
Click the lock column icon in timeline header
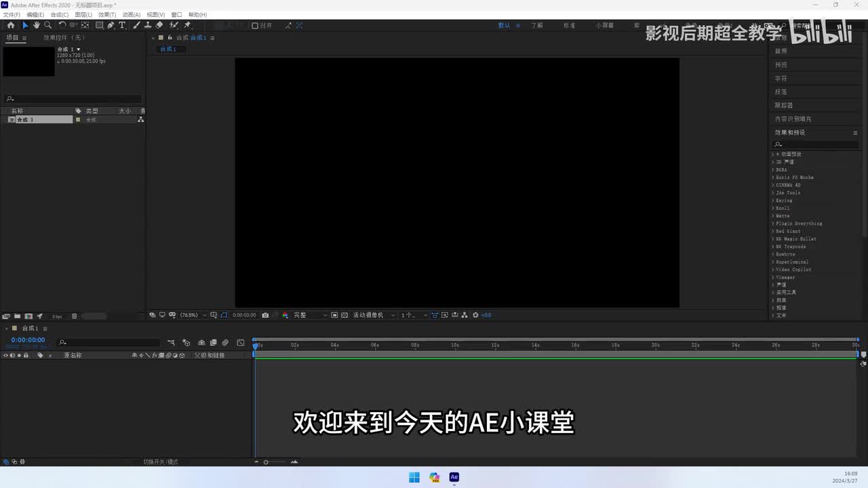point(26,355)
